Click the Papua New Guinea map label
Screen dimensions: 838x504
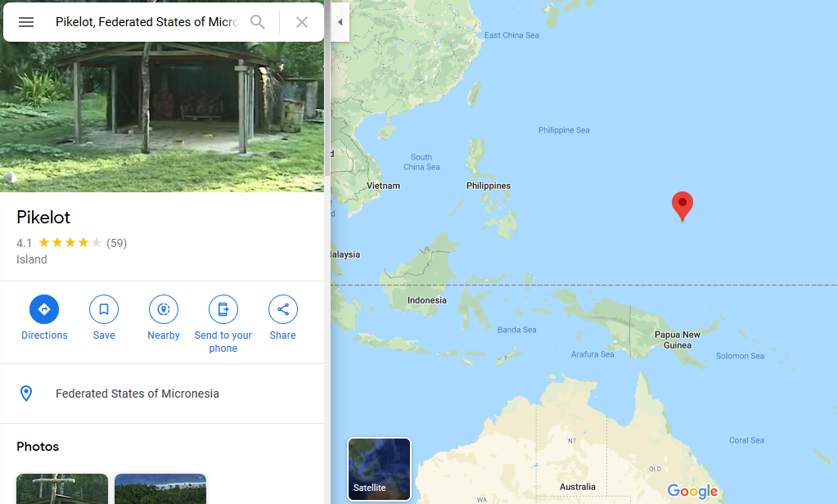click(x=677, y=340)
